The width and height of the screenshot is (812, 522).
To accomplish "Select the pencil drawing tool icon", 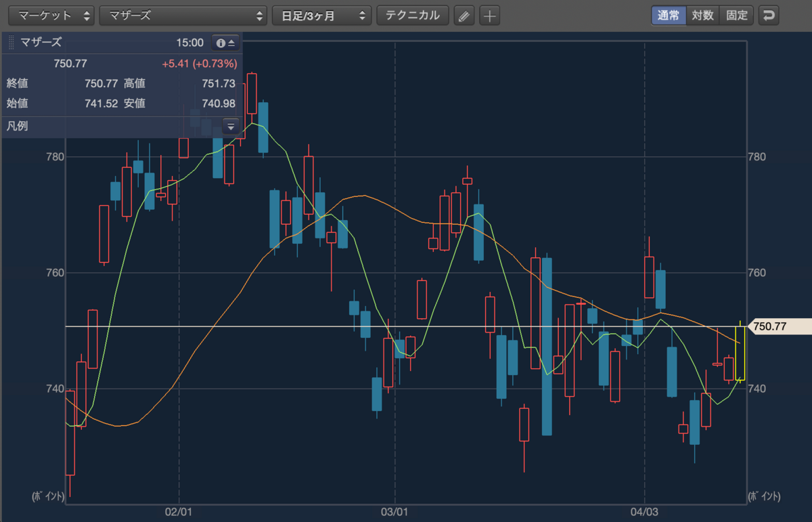I will pos(464,16).
